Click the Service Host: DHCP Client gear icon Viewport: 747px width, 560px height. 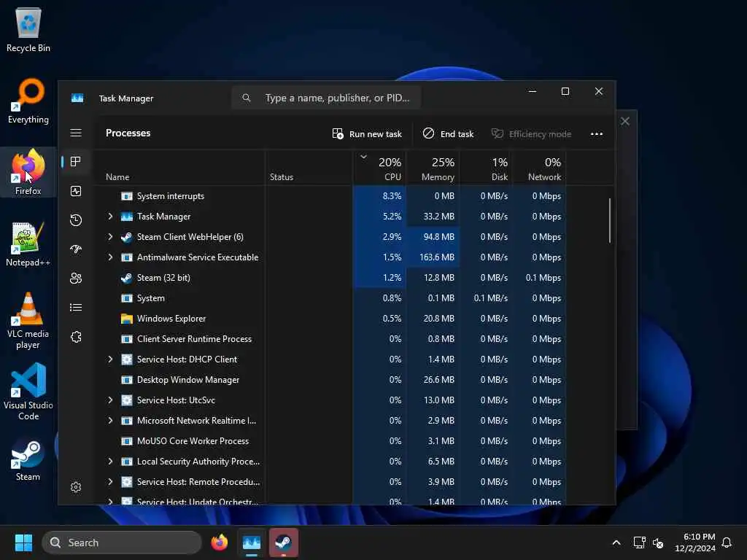click(126, 359)
